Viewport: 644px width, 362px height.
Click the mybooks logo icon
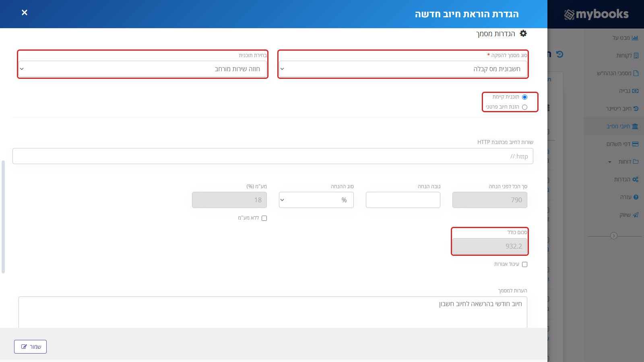tap(569, 15)
